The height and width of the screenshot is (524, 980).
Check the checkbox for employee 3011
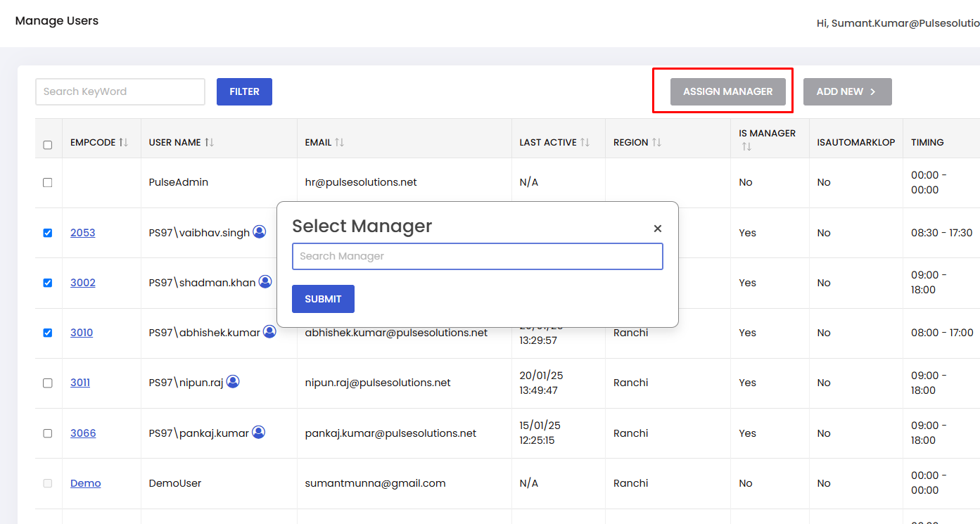[x=48, y=383]
